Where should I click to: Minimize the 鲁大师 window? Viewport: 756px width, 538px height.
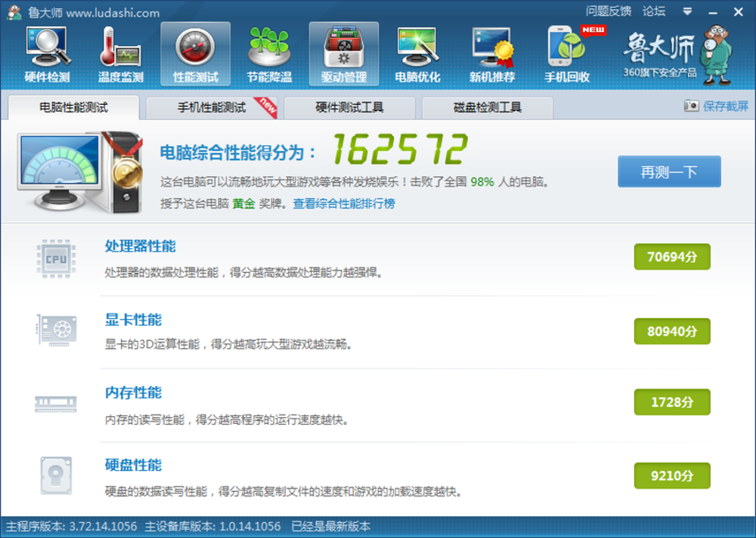pos(713,13)
